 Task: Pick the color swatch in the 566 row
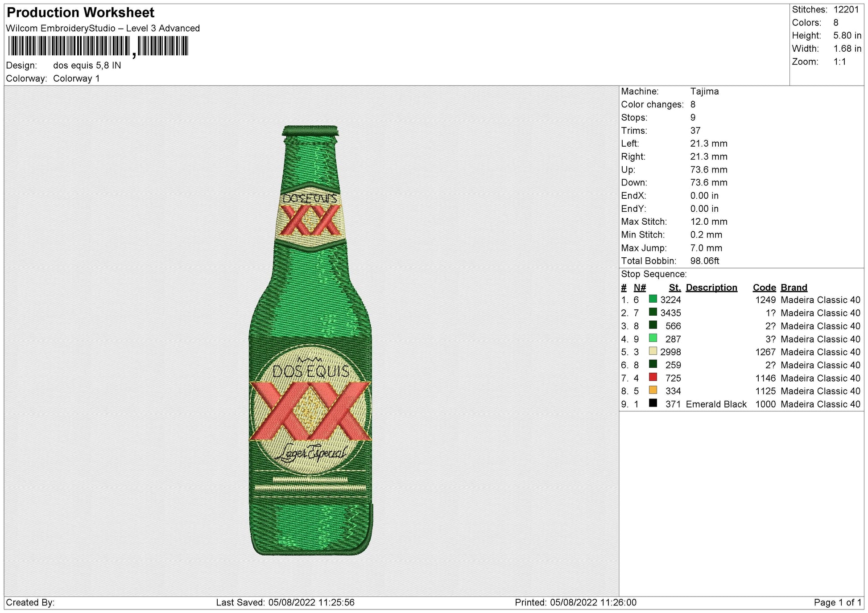(653, 325)
